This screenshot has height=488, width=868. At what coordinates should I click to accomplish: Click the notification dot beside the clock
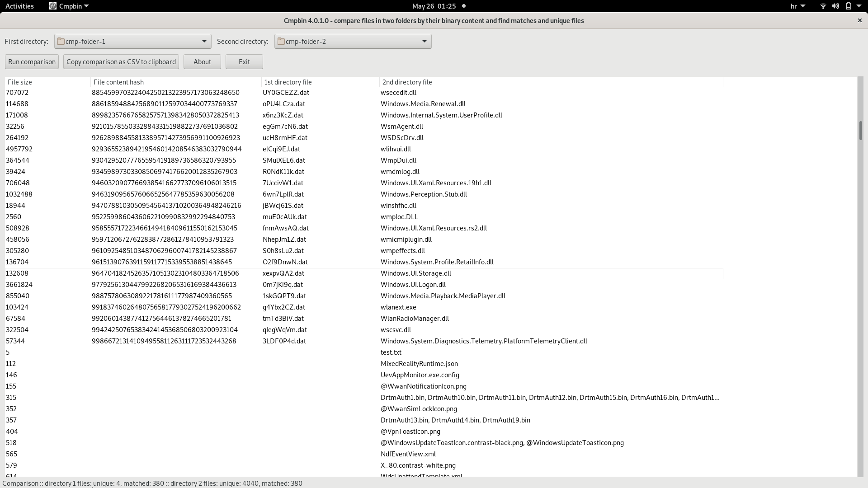pos(463,6)
